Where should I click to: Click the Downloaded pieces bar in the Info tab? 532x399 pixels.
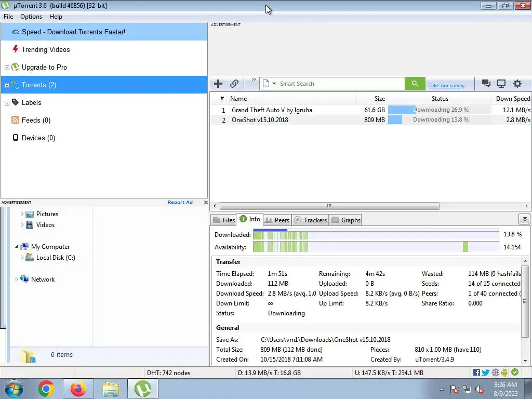(376, 234)
